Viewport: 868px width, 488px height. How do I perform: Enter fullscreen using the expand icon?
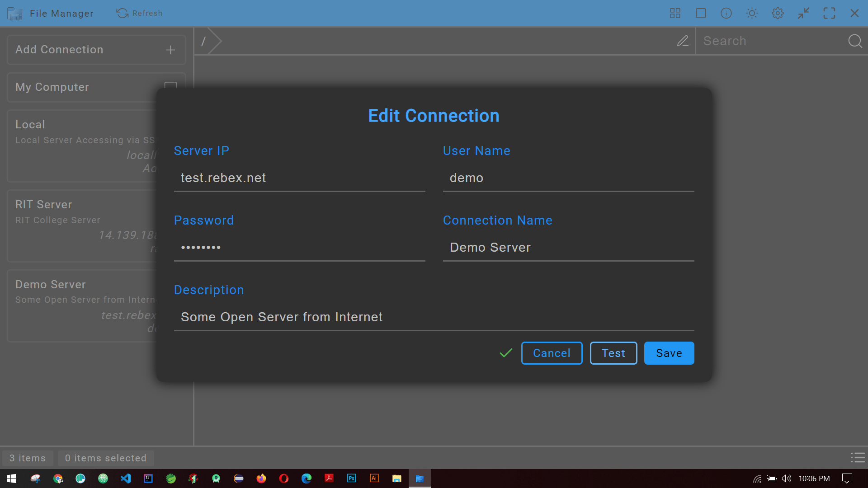point(830,13)
